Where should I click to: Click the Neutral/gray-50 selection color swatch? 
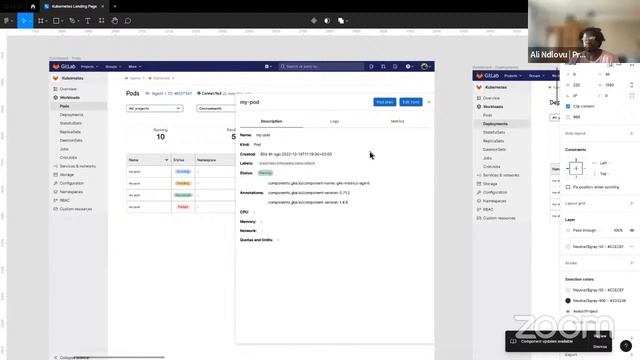pos(568,290)
